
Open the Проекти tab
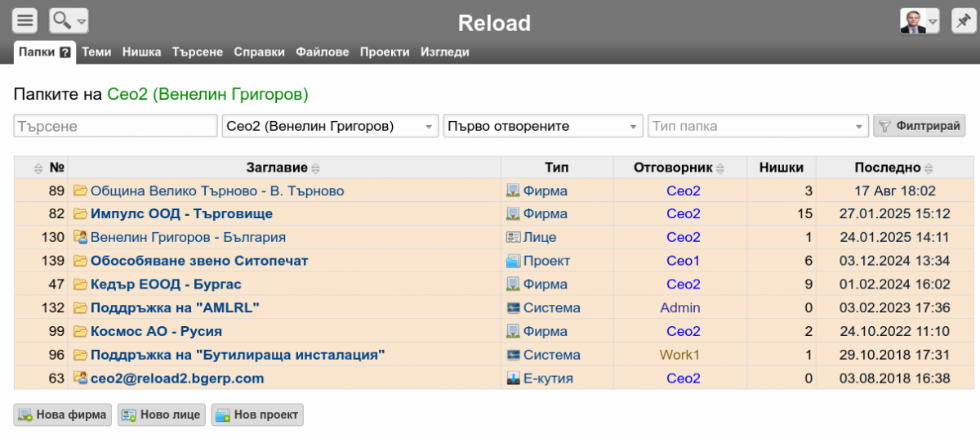pyautogui.click(x=385, y=52)
